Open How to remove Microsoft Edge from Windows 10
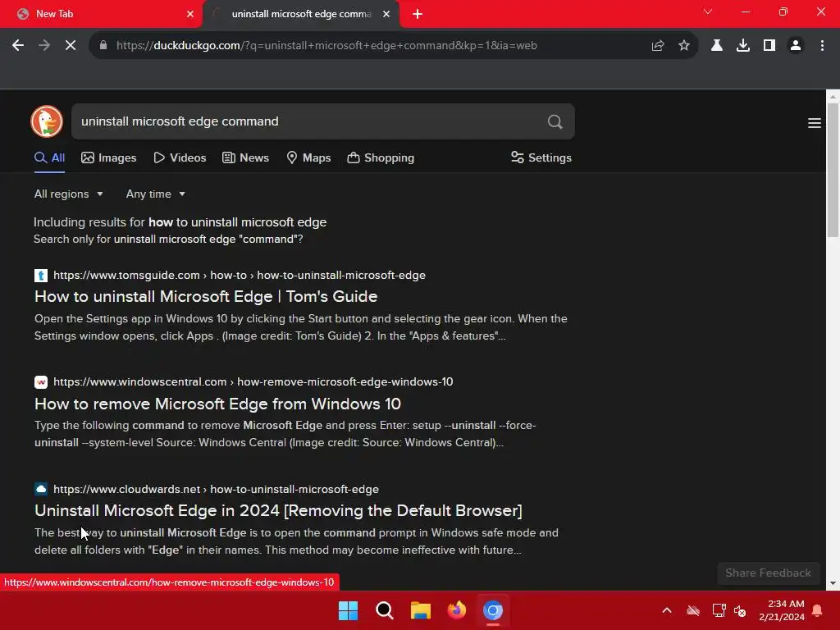840x630 pixels. click(217, 404)
